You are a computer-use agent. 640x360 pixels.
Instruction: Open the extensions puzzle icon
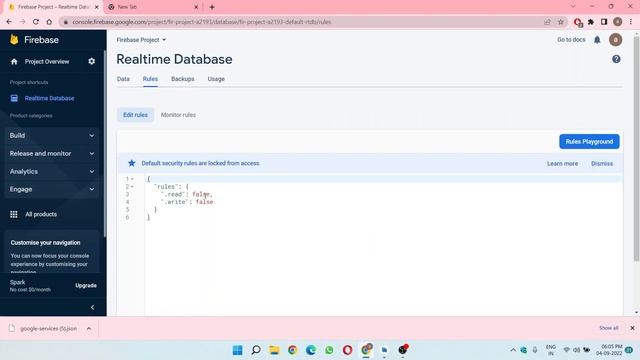click(591, 22)
